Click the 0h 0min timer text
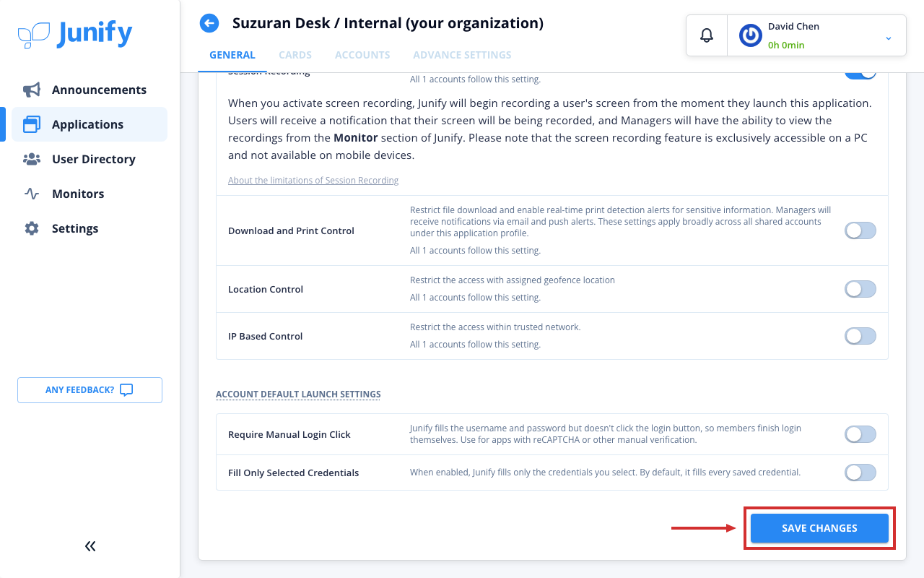Viewport: 924px width, 578px height. pos(786,45)
